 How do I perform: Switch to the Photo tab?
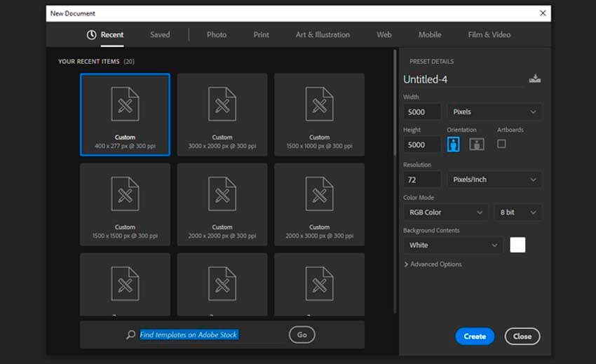(x=216, y=35)
